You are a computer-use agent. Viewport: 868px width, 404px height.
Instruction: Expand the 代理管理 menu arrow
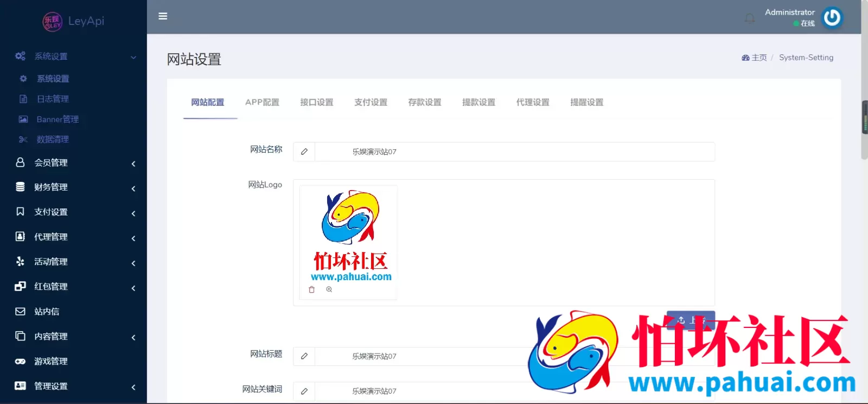133,238
